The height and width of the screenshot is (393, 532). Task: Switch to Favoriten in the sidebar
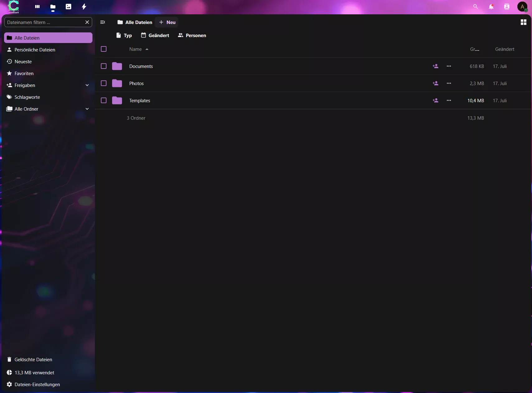pyautogui.click(x=24, y=73)
